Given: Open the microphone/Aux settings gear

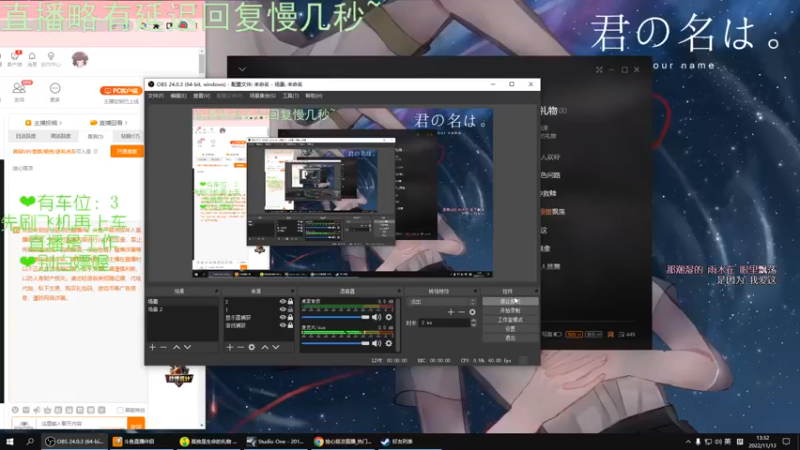Looking at the screenshot, I should click(389, 343).
